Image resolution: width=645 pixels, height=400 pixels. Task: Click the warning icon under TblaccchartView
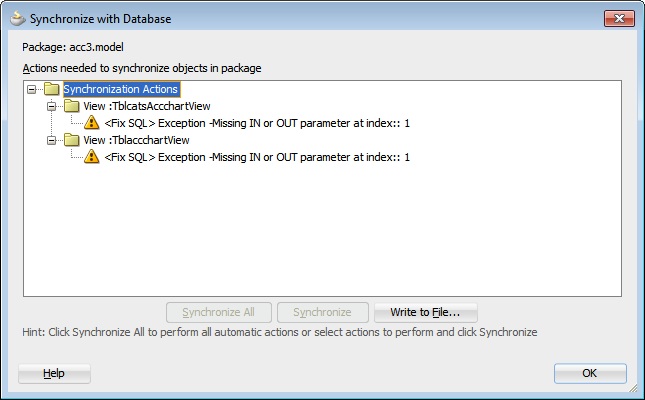tap(92, 157)
